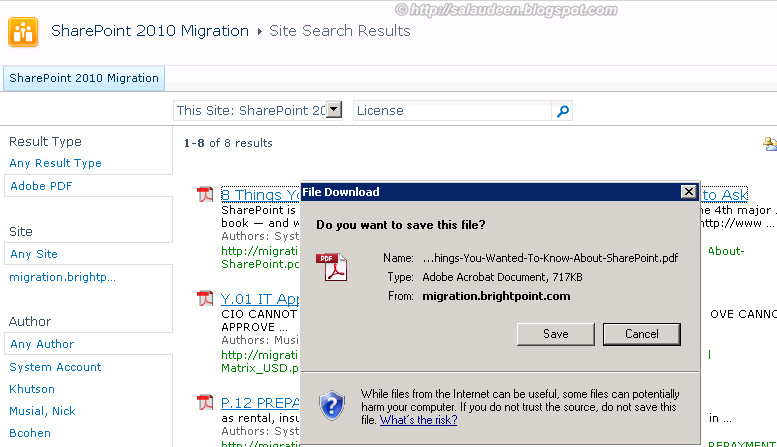Click 'Authors: Musi' line under Y.01 result
This screenshot has height=447, width=777.
pos(260,340)
